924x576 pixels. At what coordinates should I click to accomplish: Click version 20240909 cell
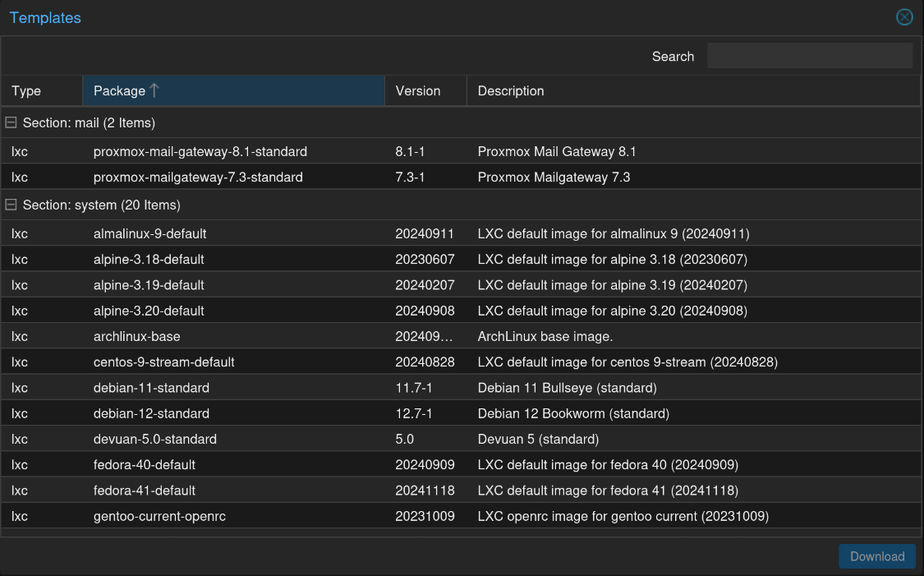point(425,464)
